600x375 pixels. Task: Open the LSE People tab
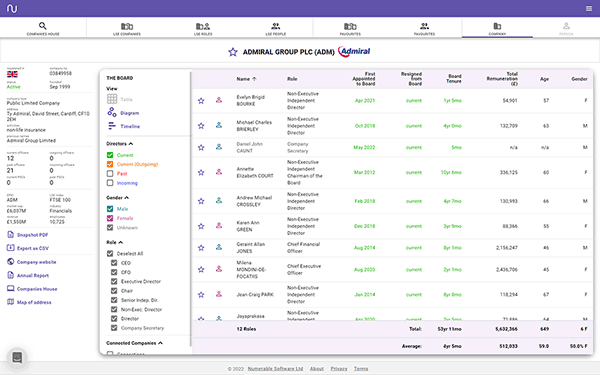coord(276,28)
